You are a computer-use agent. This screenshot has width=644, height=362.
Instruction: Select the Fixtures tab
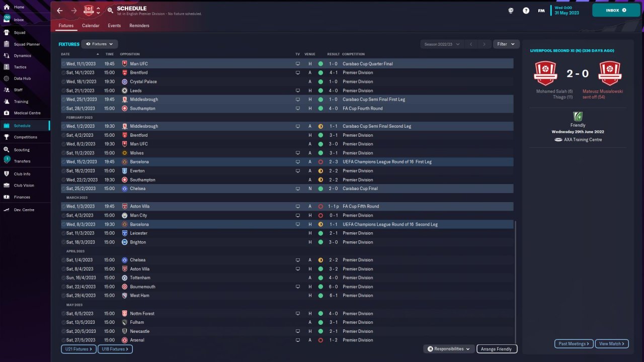[x=66, y=26]
